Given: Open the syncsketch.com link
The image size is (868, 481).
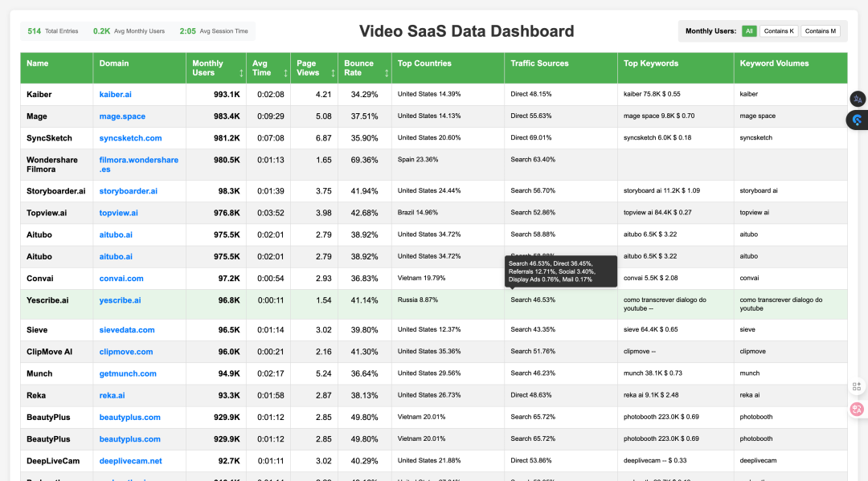Looking at the screenshot, I should click(131, 138).
